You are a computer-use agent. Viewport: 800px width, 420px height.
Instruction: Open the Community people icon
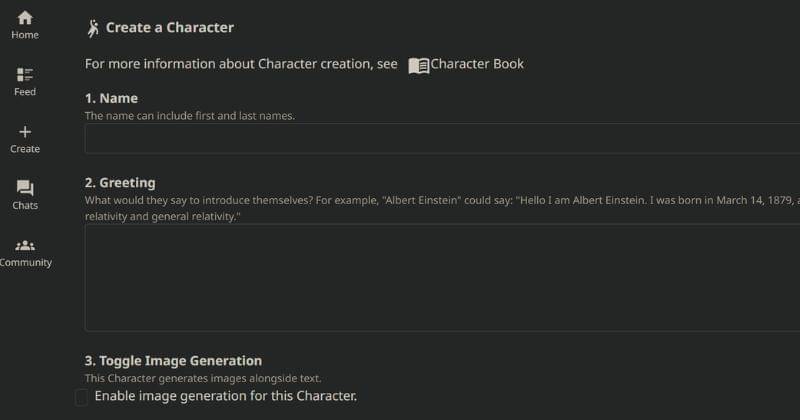click(25, 246)
